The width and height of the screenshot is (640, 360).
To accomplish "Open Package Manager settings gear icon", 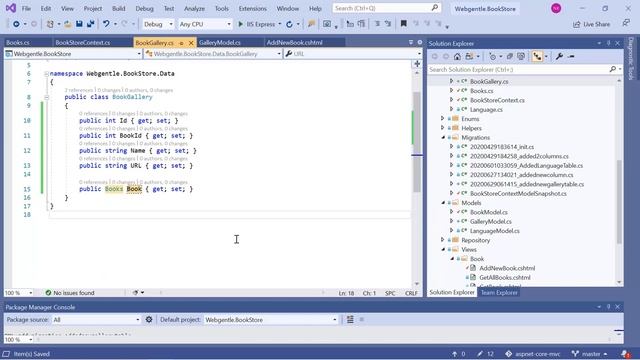I will pyautogui.click(x=149, y=320).
